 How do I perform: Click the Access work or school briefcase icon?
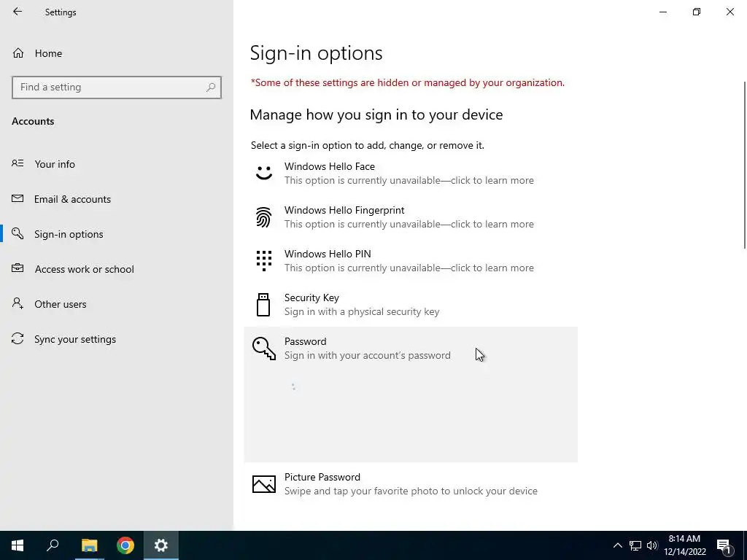click(x=18, y=268)
